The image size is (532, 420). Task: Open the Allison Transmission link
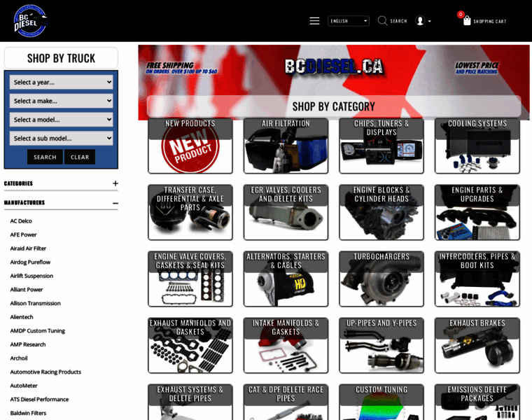coord(35,303)
